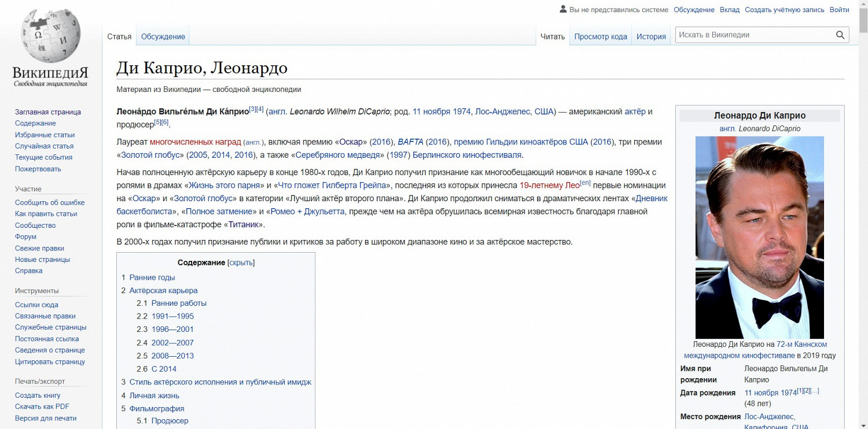Click the user silhouette icon at top
Image resolution: width=868 pixels, height=429 pixels.
pos(563,9)
